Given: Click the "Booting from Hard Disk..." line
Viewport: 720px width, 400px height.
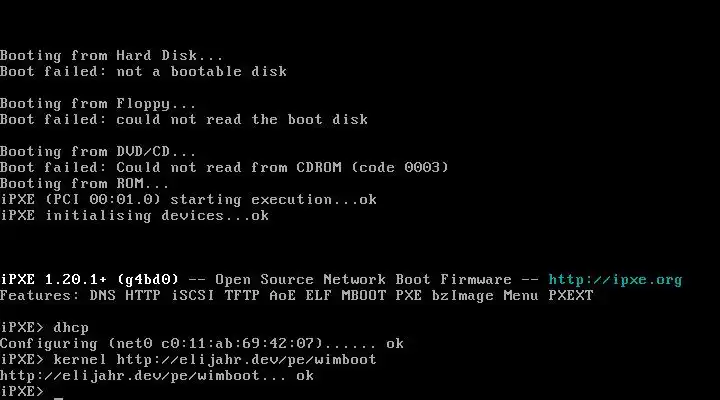Looking at the screenshot, I should (112, 56).
